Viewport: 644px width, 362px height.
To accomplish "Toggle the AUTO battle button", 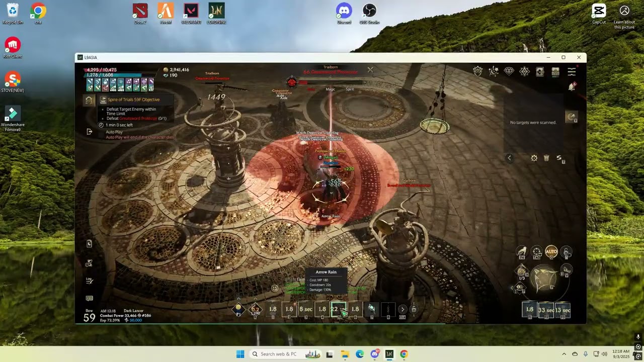I will coord(551,251).
